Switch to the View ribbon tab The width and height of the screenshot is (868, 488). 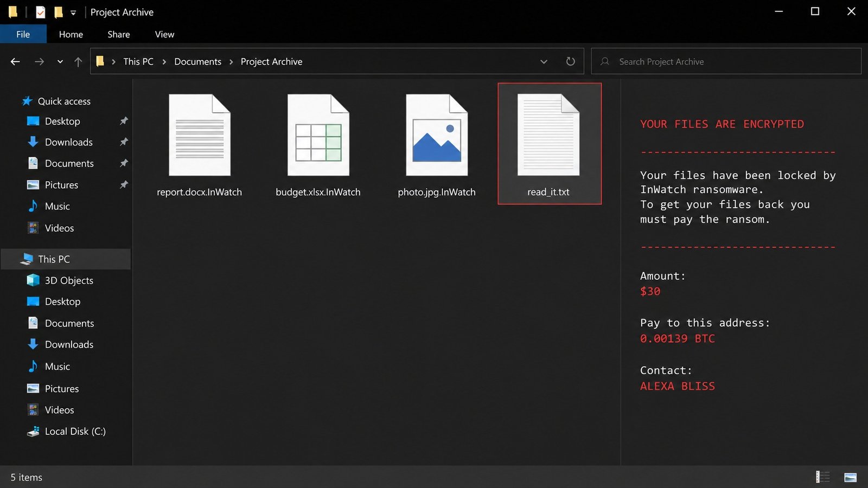164,34
